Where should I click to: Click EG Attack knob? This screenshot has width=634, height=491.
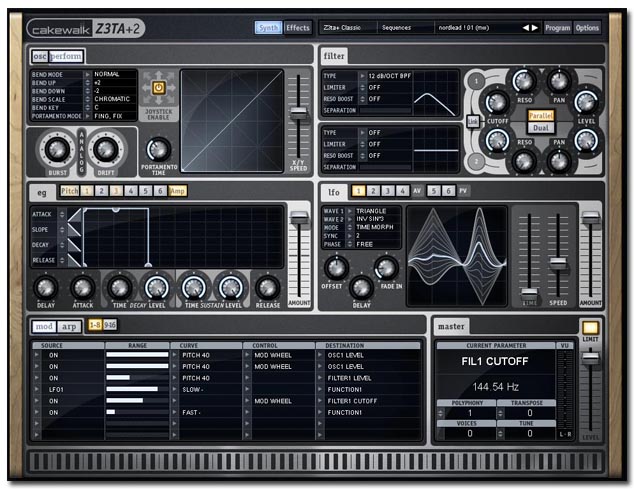[83, 288]
